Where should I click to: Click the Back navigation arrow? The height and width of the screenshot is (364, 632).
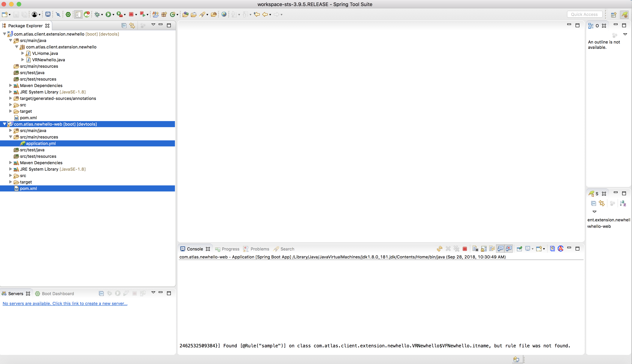click(x=265, y=15)
